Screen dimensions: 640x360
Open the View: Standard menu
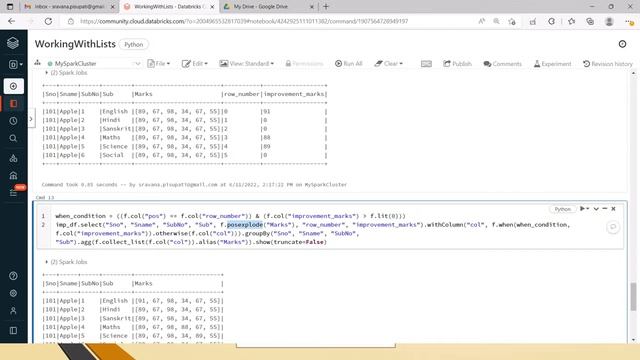pos(247,64)
